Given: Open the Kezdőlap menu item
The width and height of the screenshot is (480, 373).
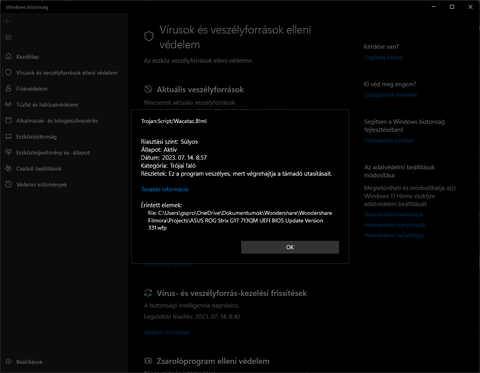Looking at the screenshot, I should pos(27,57).
